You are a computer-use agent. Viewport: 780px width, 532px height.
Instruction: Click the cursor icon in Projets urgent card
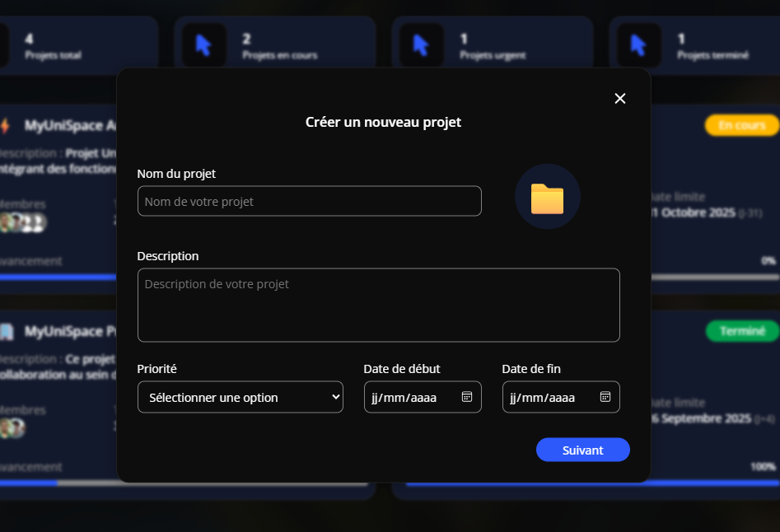(421, 44)
